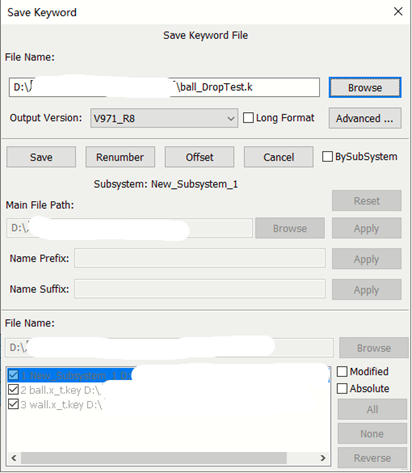Uncheck the ball.x_t.key list checkbox
The width and height of the screenshot is (412, 473).
pyautogui.click(x=13, y=390)
